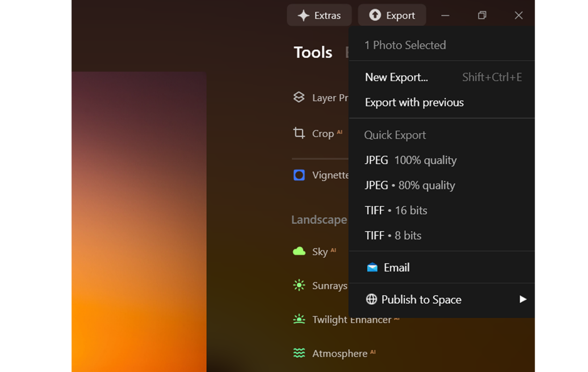Open the Vignette tool label
Screen dimensions: 588x372
[x=330, y=175]
